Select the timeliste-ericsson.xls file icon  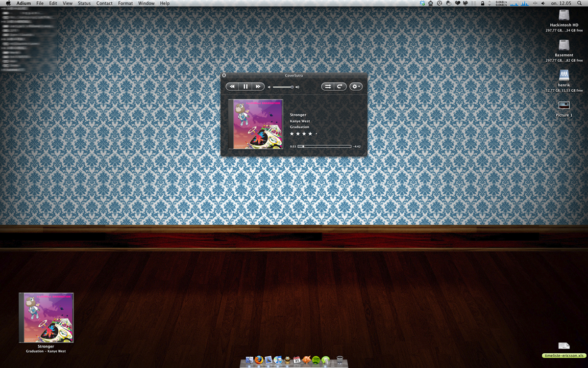(x=564, y=346)
